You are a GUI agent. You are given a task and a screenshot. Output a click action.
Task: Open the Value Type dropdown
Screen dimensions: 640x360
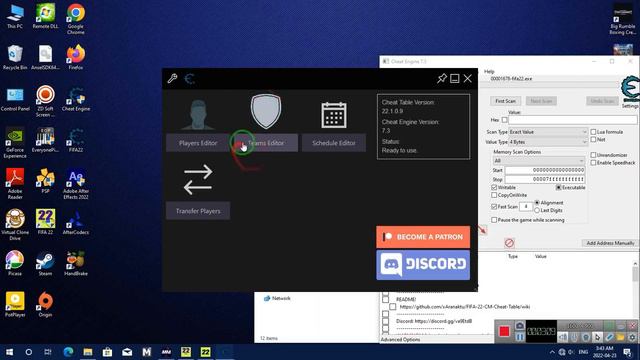pyautogui.click(x=548, y=142)
